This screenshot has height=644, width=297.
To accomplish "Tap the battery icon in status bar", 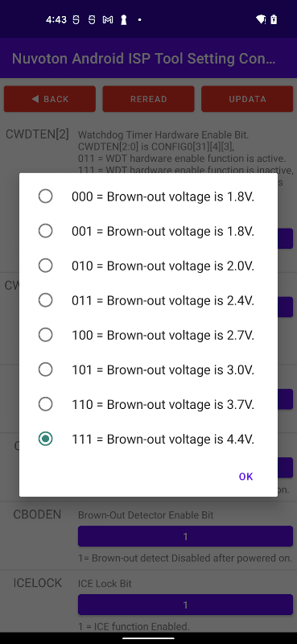I will pyautogui.click(x=274, y=19).
